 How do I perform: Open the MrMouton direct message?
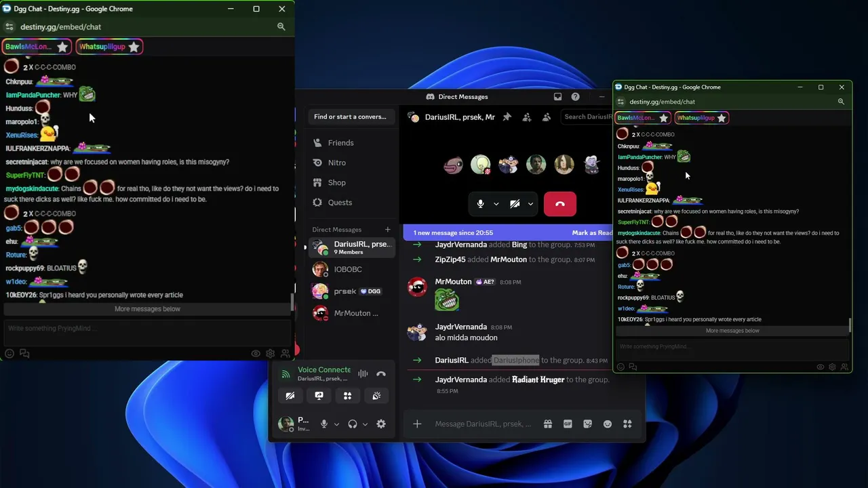coord(351,313)
